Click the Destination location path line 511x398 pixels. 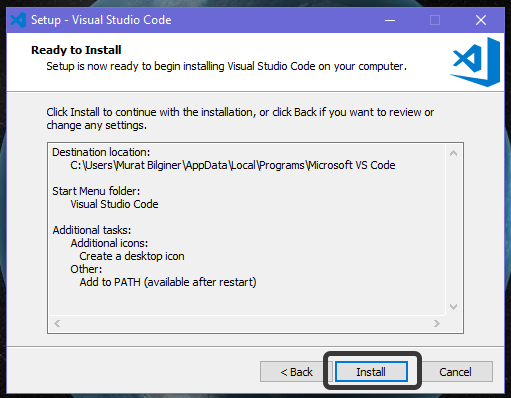click(233, 165)
